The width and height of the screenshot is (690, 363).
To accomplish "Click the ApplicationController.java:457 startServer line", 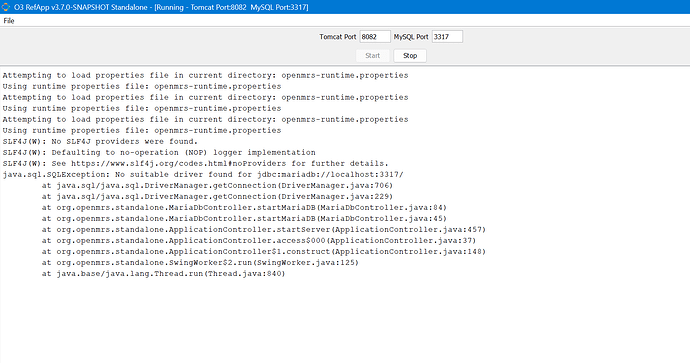I will (x=264, y=229).
